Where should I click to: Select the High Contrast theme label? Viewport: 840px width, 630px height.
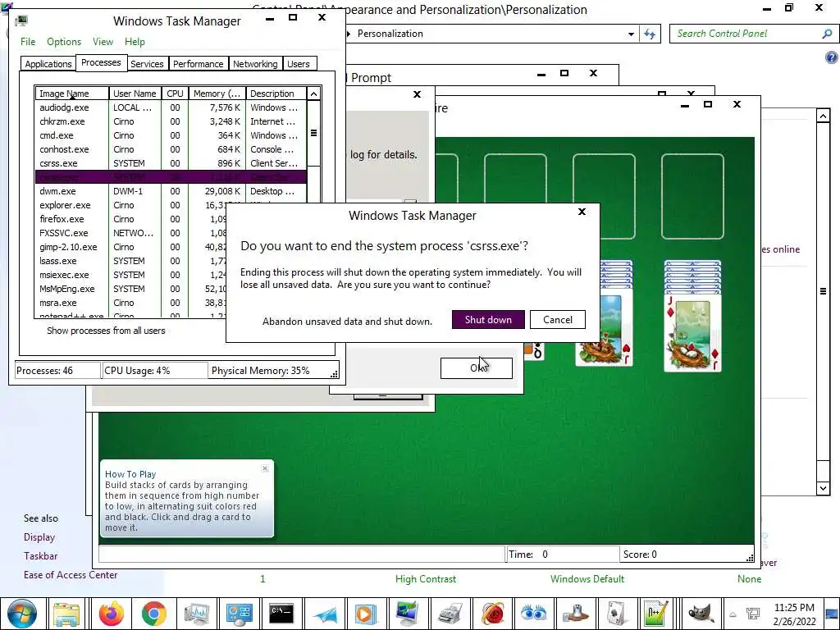point(426,579)
